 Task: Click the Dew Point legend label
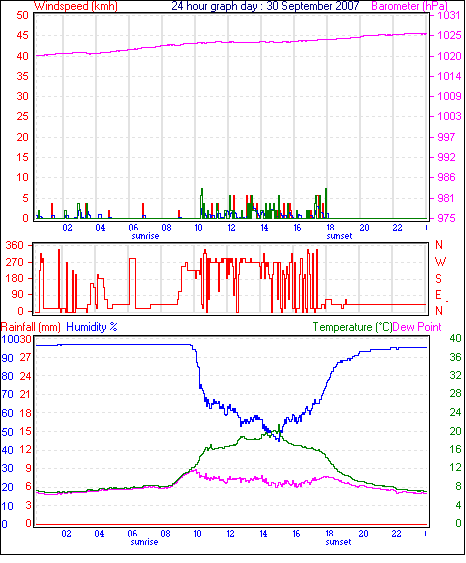[417, 327]
